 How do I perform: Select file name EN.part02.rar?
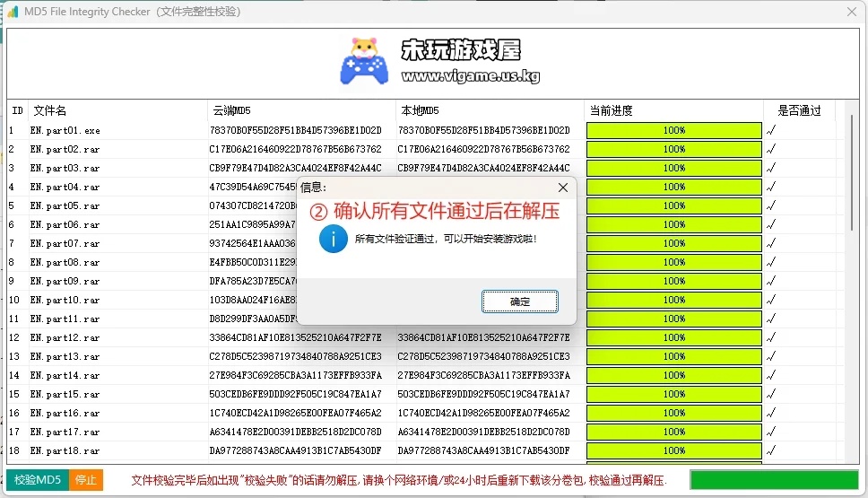tap(65, 150)
